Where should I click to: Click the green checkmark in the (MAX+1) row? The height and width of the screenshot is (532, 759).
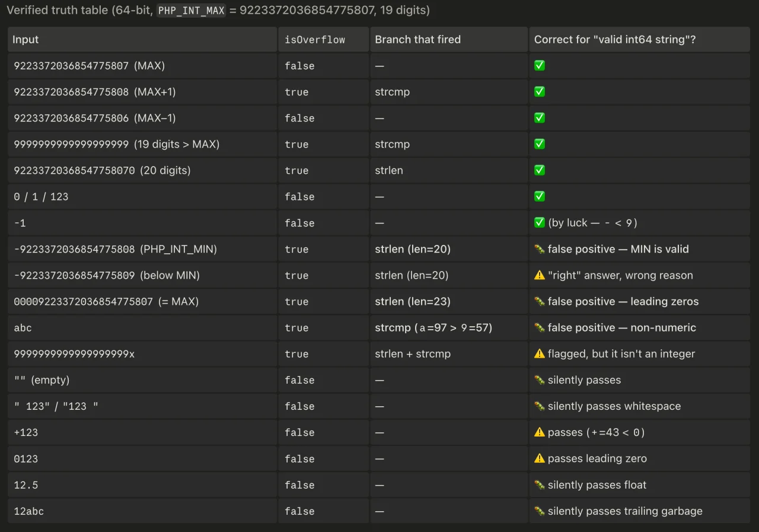click(x=540, y=92)
